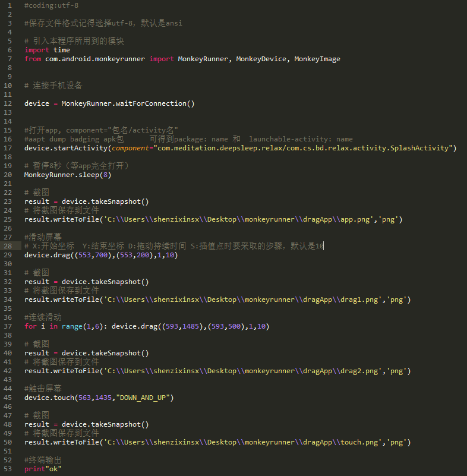Image resolution: width=467 pixels, height=476 pixels.
Task: Click line number 53 in the gutter
Action: coord(8,469)
